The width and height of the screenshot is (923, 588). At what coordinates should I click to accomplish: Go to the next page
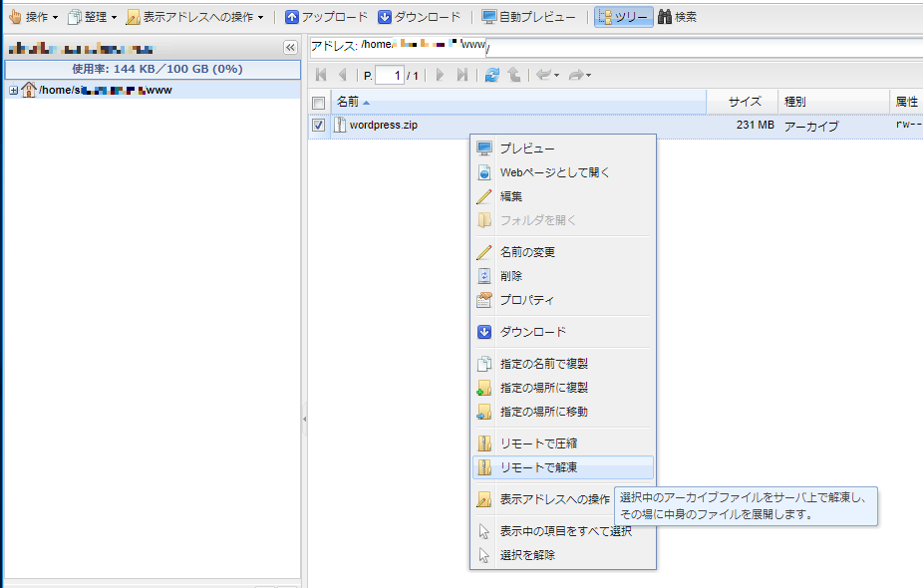tap(440, 75)
